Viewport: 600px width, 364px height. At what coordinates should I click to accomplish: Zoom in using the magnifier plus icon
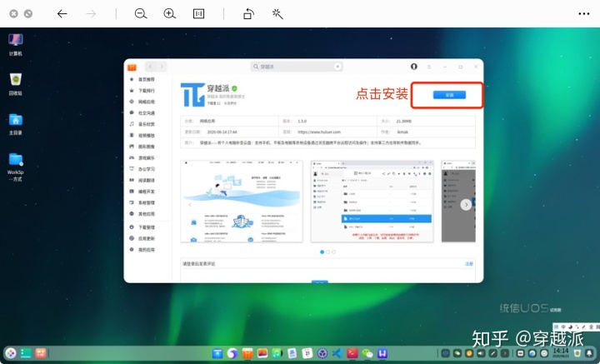click(x=169, y=14)
